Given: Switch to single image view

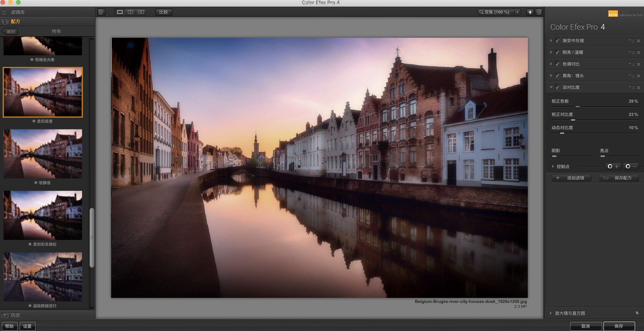Looking at the screenshot, I should 120,12.
